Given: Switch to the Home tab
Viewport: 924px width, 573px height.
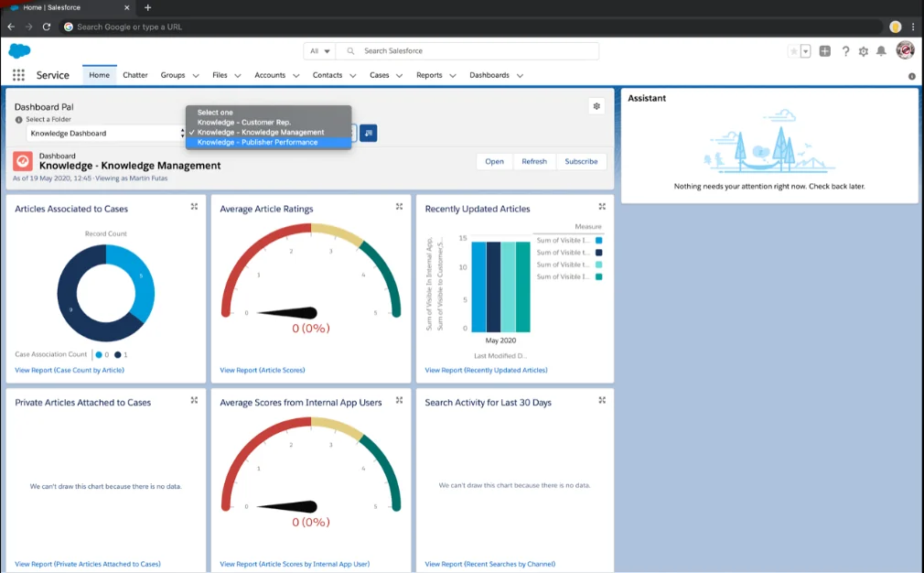Looking at the screenshot, I should (99, 75).
